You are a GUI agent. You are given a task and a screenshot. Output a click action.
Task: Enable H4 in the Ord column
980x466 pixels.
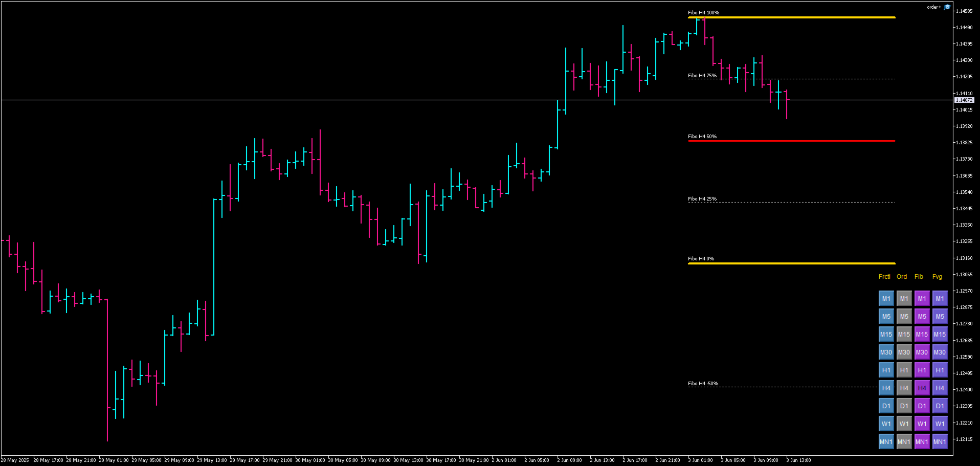pyautogui.click(x=904, y=388)
